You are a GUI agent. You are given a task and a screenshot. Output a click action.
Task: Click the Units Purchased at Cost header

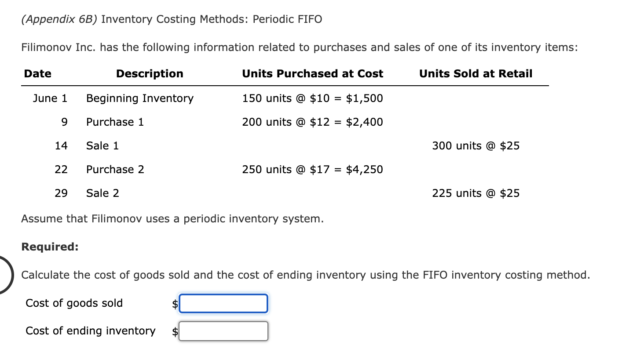(312, 73)
